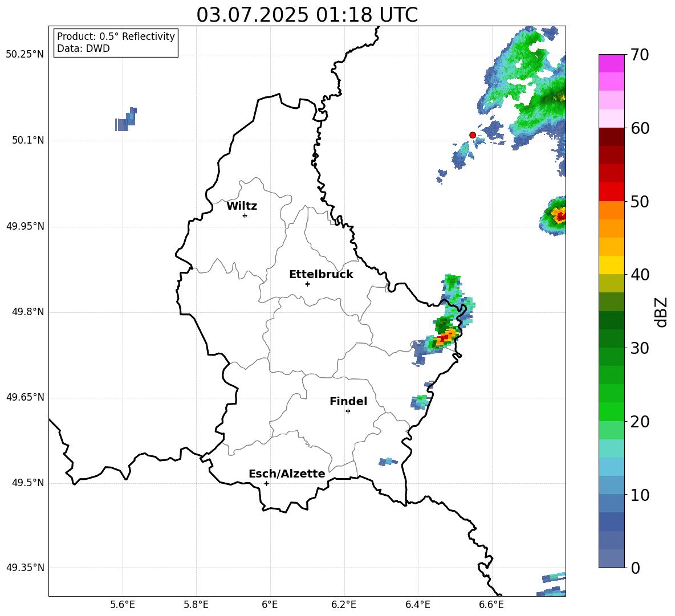Click the Esch/Alzette station label
675x616 pixels.
click(287, 474)
